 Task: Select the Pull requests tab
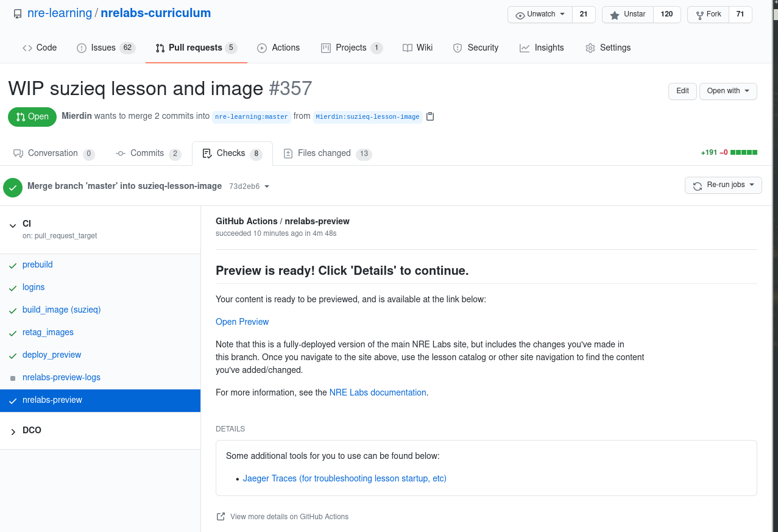(x=196, y=48)
